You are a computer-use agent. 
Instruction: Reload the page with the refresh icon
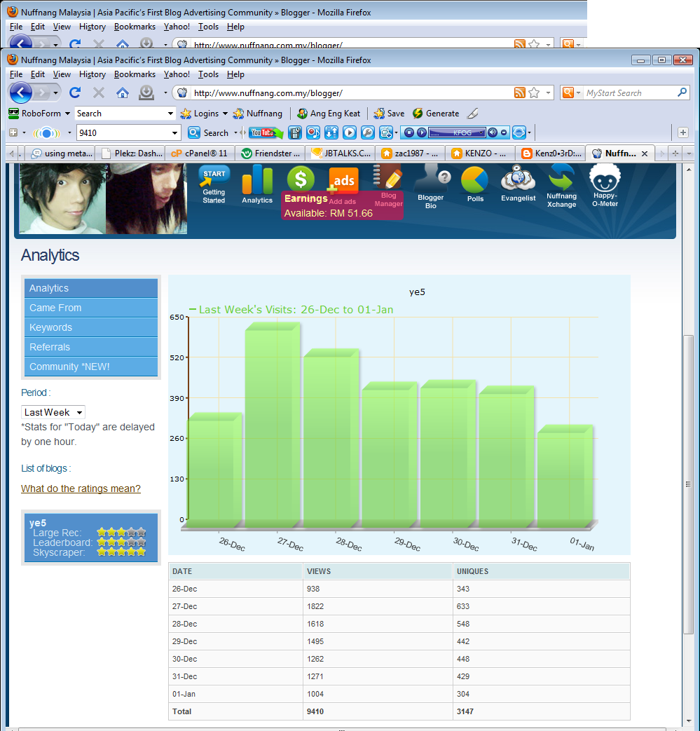point(75,93)
